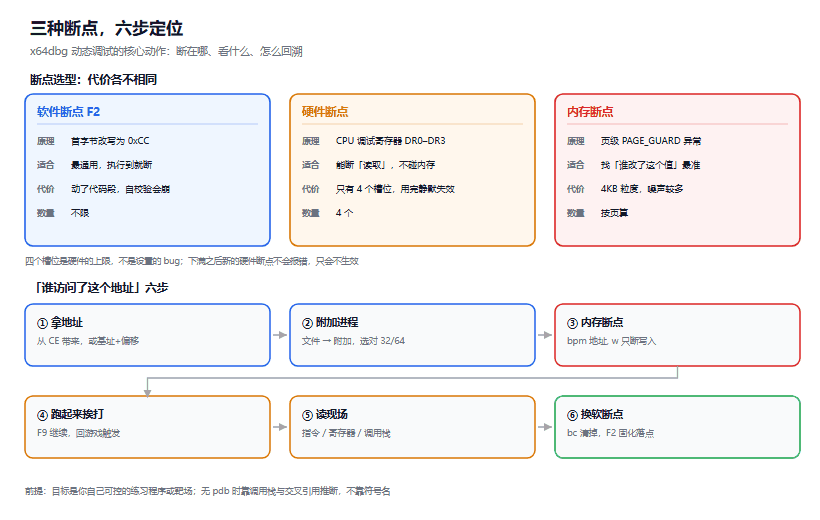The image size is (820, 520).
Task: Click 只有 4 个槽位 cost line
Action: click(395, 189)
